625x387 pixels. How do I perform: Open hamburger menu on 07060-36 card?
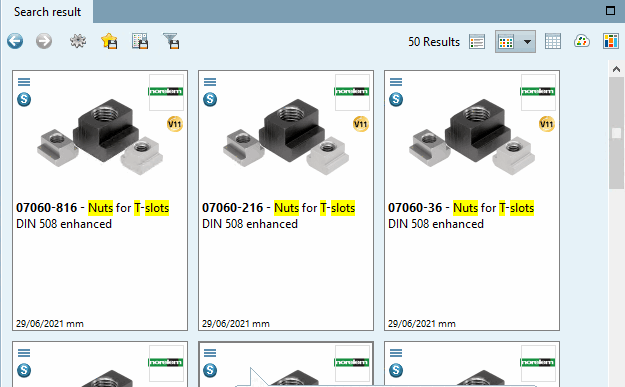pyautogui.click(x=396, y=82)
